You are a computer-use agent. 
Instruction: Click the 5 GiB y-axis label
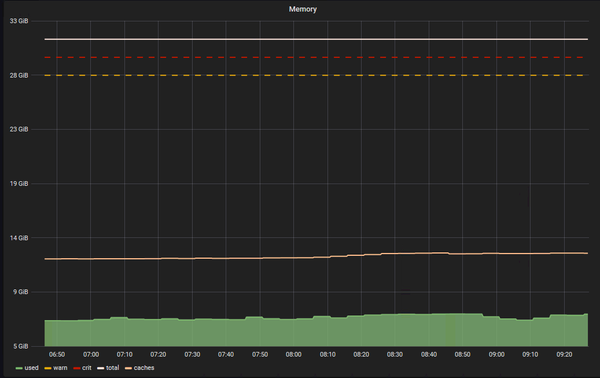click(x=20, y=346)
